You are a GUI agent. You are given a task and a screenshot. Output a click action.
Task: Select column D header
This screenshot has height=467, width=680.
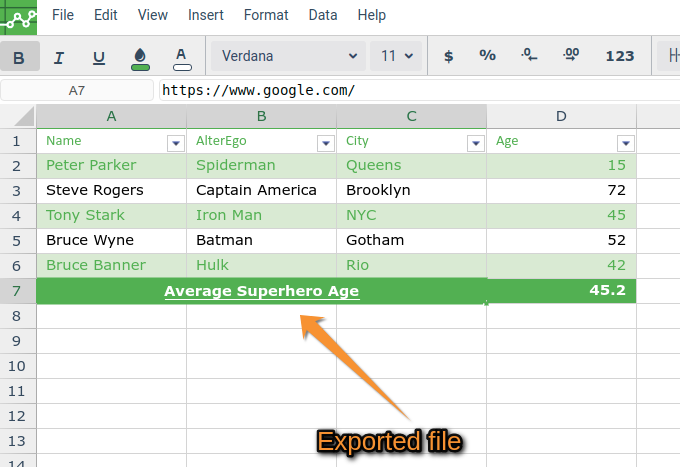coord(561,116)
